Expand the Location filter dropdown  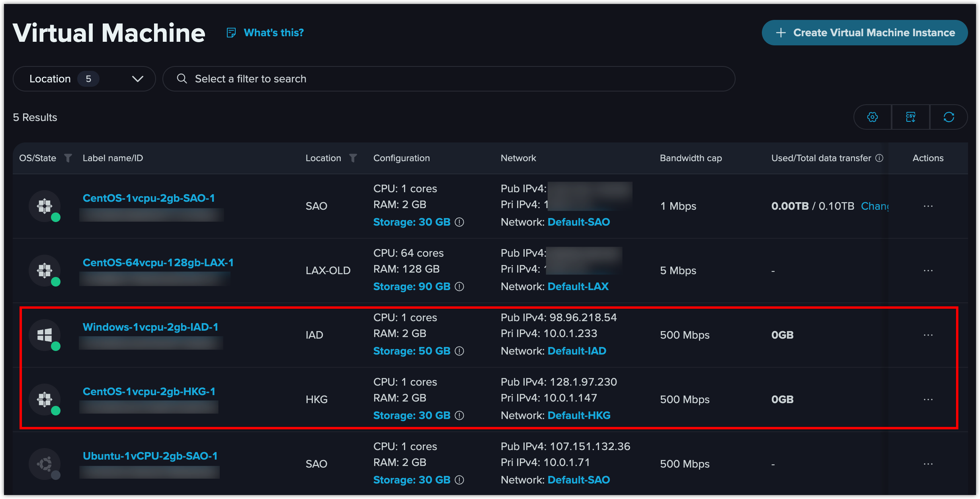84,79
